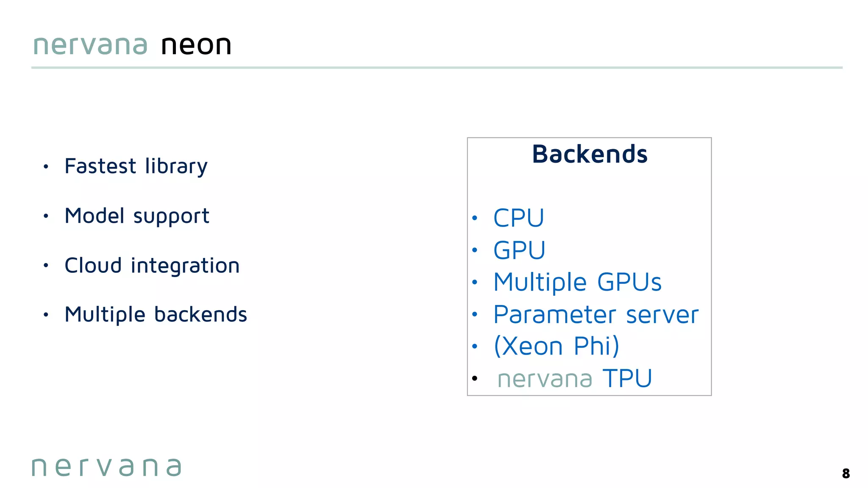868x488 pixels.
Task: Click the 'Backends' box heading
Action: click(x=590, y=154)
